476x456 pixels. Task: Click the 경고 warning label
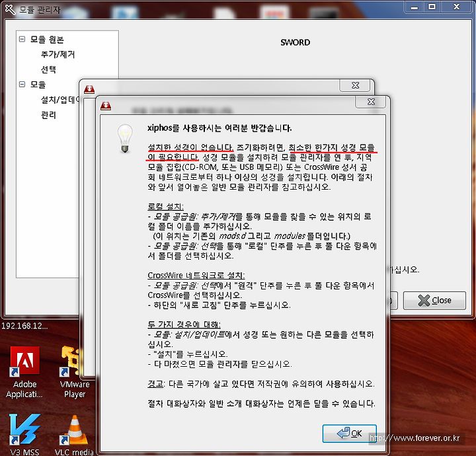pos(155,384)
